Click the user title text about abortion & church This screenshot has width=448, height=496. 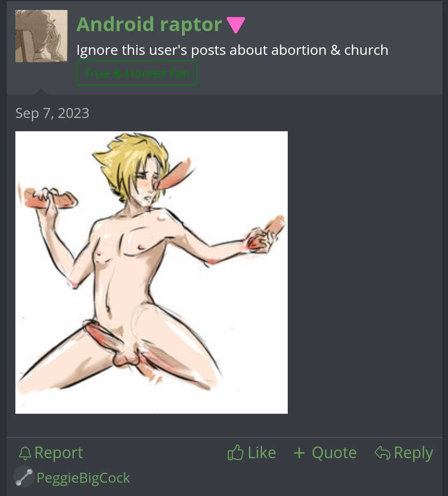(233, 50)
